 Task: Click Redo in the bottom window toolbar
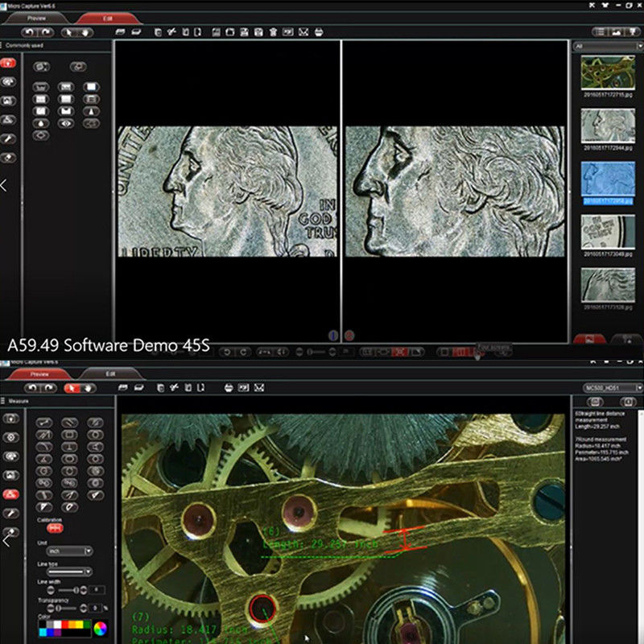(x=49, y=388)
